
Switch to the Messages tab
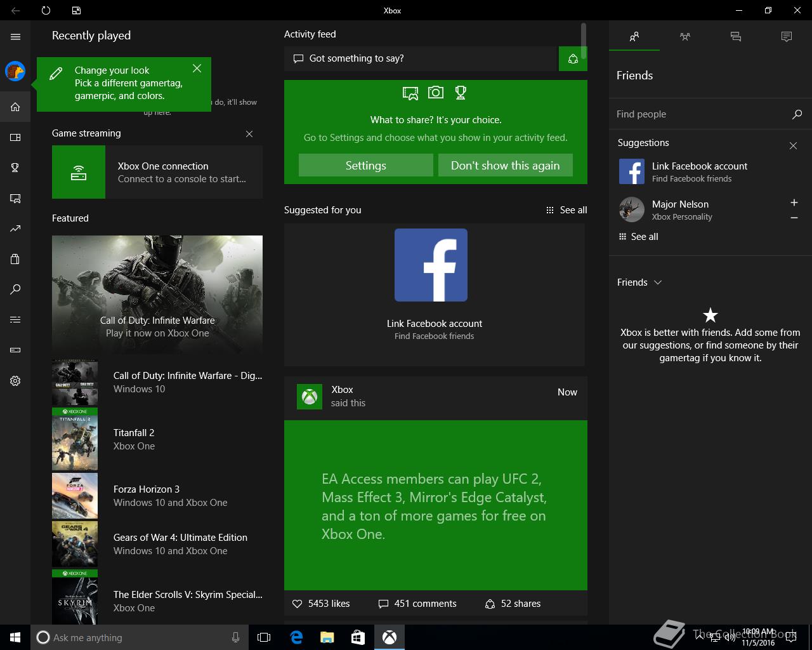pyautogui.click(x=736, y=37)
